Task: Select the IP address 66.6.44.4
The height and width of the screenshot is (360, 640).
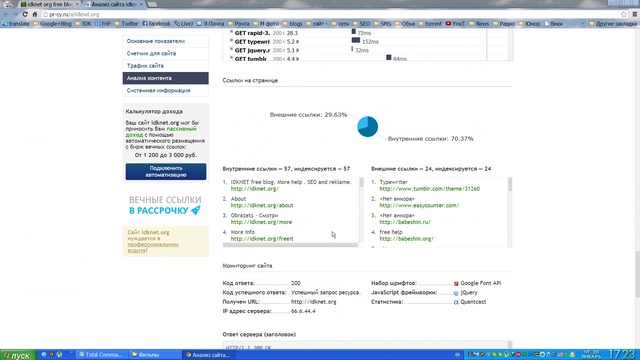Action: pos(303,311)
